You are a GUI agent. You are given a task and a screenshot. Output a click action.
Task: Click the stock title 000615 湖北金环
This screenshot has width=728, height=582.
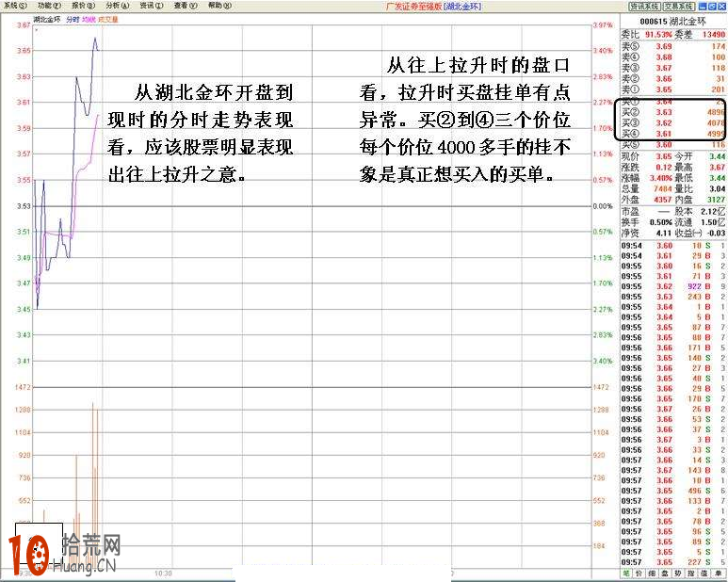tap(672, 22)
